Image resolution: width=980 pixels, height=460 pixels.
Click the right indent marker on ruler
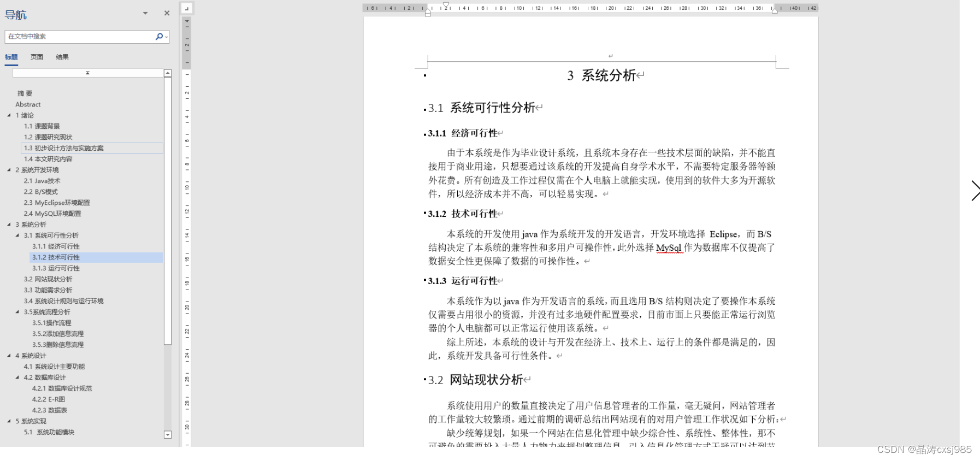click(x=775, y=10)
